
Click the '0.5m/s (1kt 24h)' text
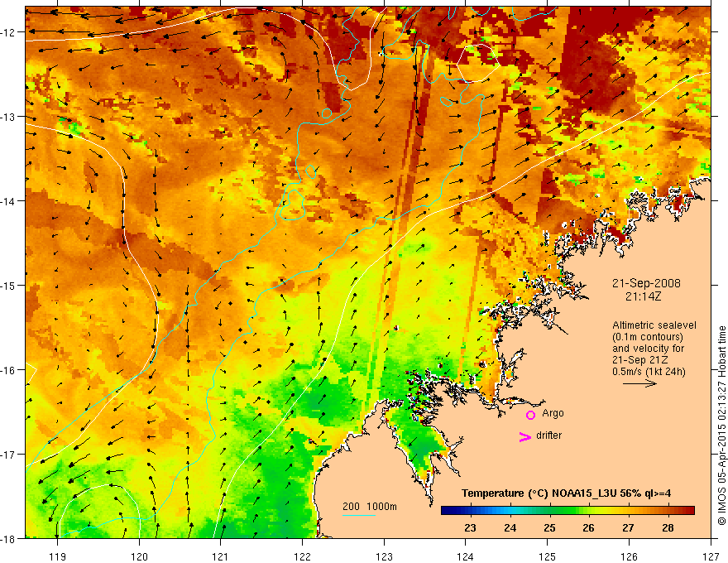649,372
